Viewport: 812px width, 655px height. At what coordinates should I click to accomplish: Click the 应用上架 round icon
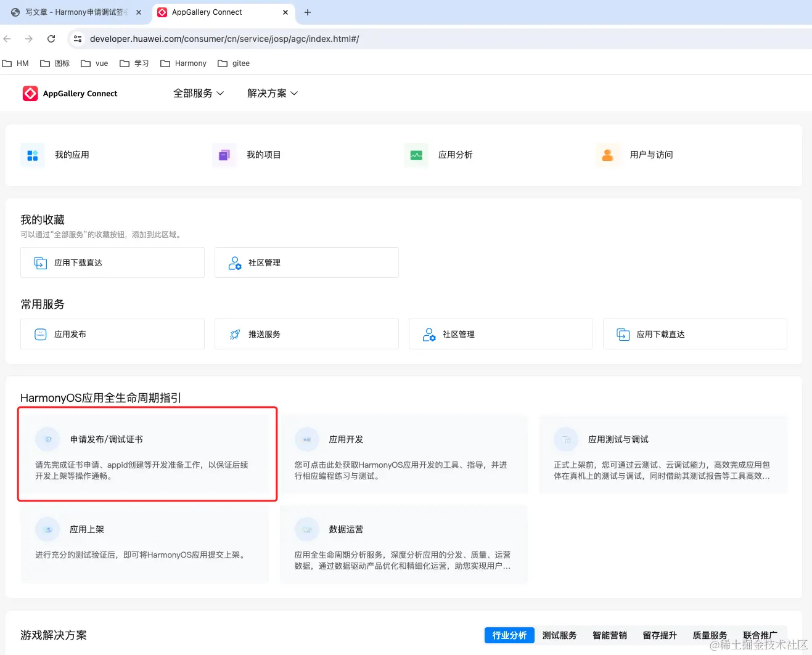(48, 529)
